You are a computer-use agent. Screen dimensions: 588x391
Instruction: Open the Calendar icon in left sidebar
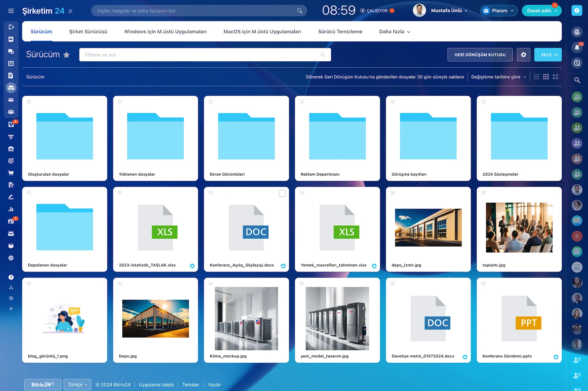[11, 63]
